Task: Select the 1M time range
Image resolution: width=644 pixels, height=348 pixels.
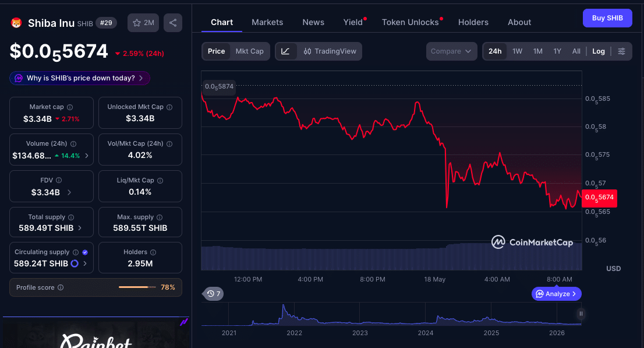Action: pyautogui.click(x=537, y=51)
